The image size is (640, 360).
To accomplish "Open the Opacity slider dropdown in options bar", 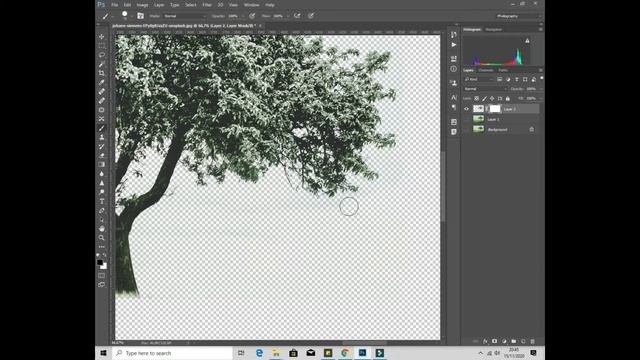I will 242,16.
